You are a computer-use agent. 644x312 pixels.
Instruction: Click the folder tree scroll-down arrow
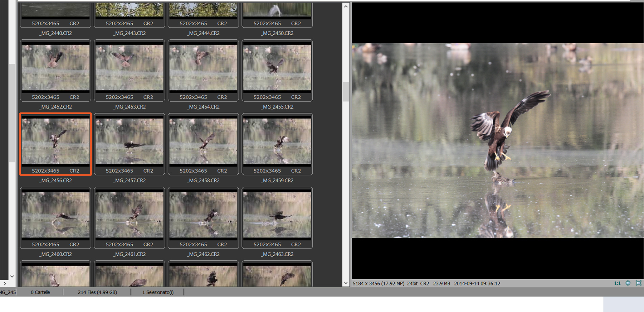coord(12,276)
